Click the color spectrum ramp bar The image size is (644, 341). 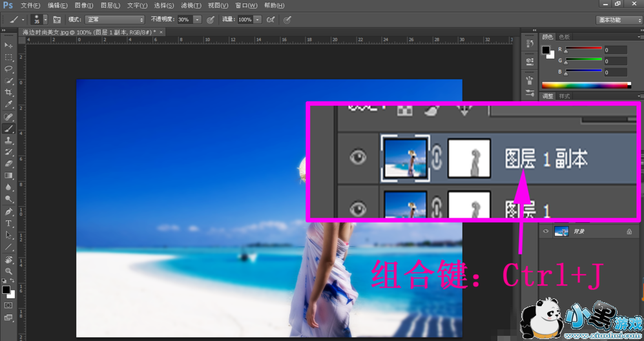[x=586, y=85]
